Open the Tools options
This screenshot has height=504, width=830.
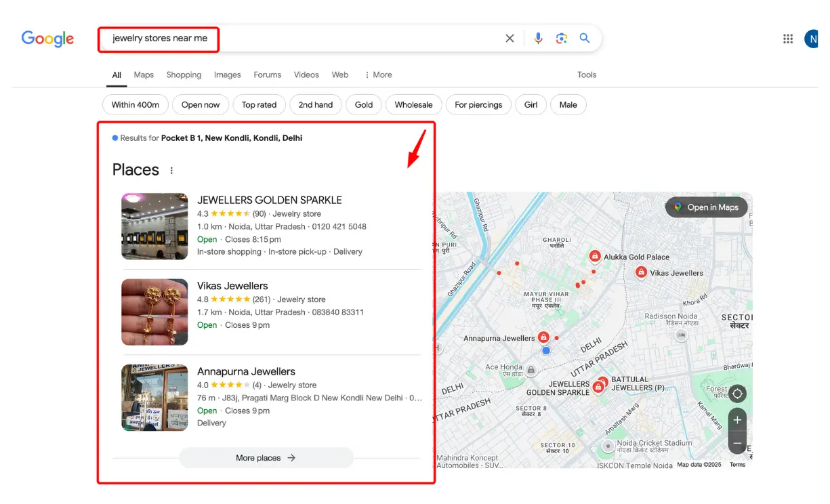click(x=586, y=75)
